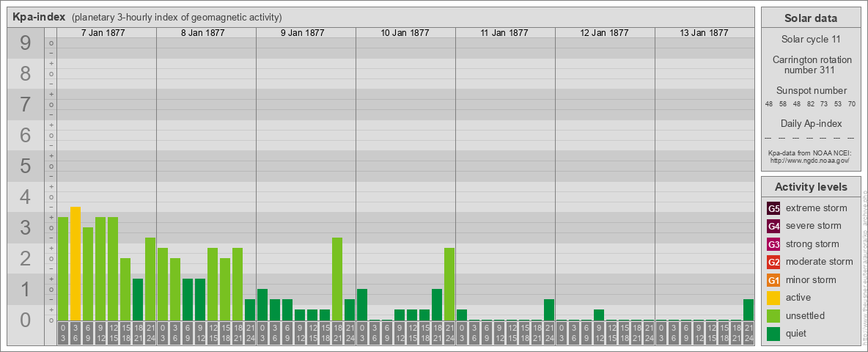Click the 12 Jan 9-12h quiet bar
Viewport: 868px width, 352px height.
[599, 315]
